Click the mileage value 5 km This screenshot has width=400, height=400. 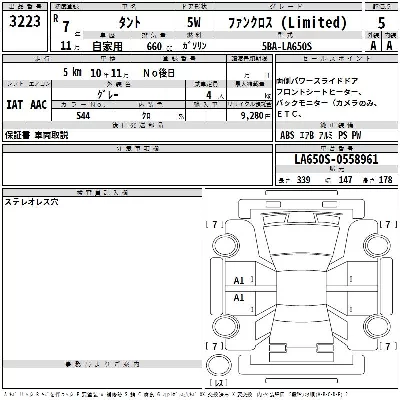point(72,72)
